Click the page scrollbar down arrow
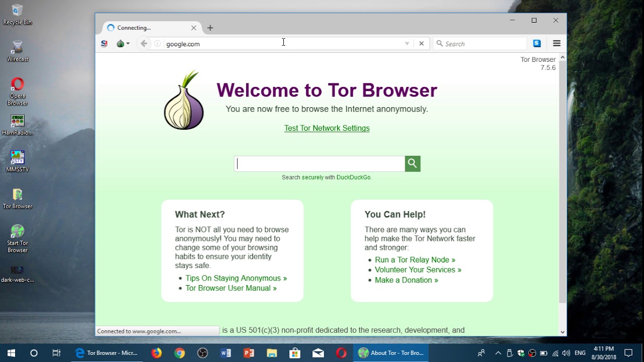The image size is (644, 362). [562, 331]
